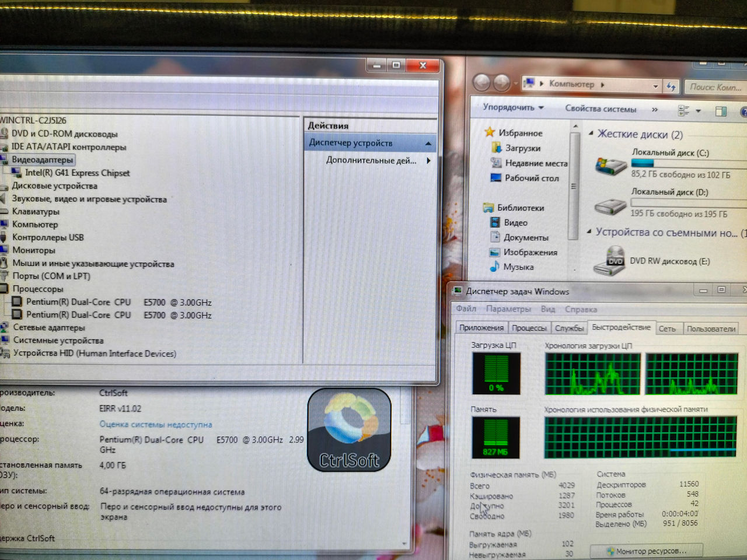Click Свойства системы toolbar button

coord(601,108)
